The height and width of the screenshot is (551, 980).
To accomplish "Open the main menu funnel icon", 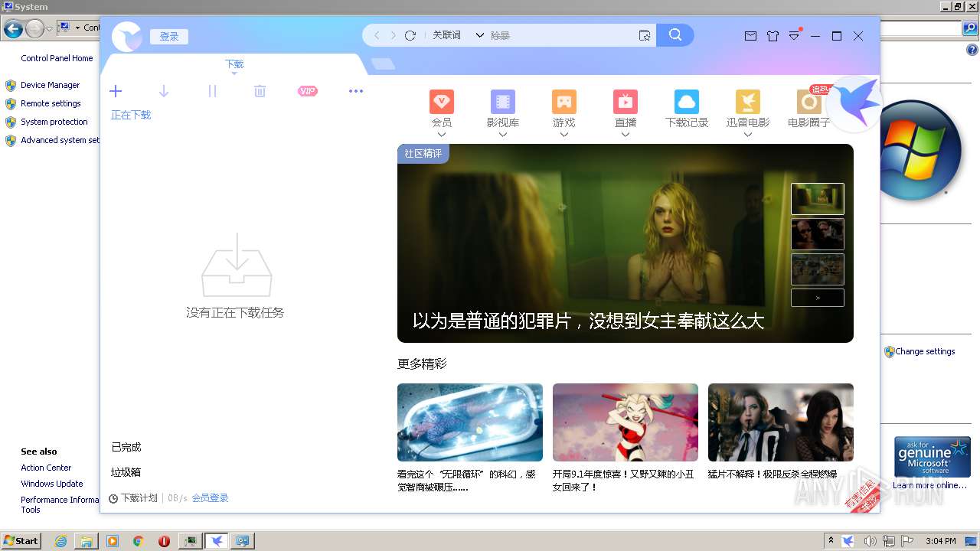I will [x=795, y=36].
